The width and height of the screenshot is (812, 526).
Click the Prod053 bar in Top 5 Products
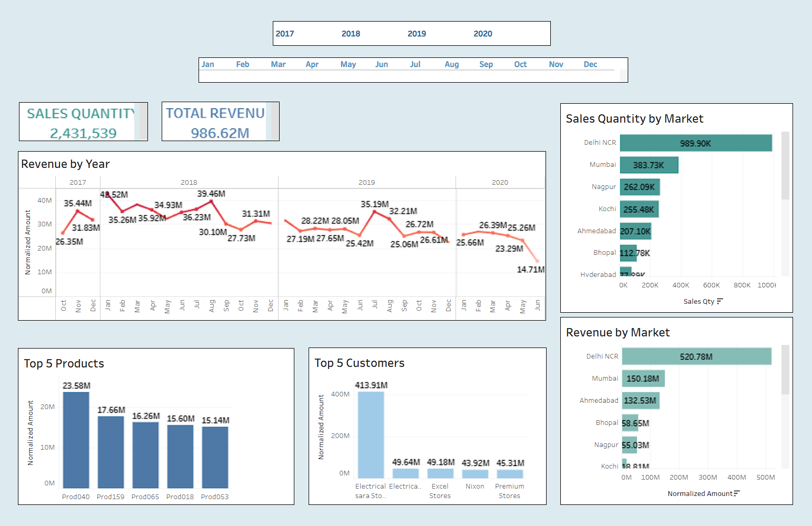tap(215, 457)
